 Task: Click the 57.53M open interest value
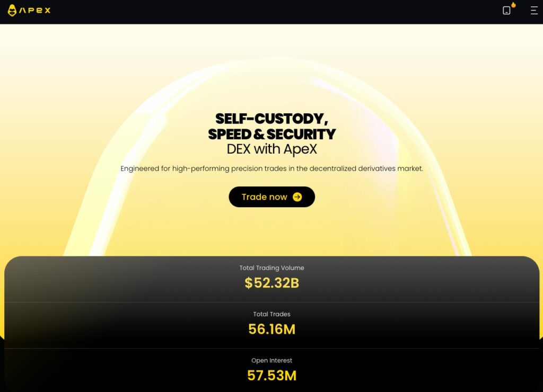pos(271,376)
